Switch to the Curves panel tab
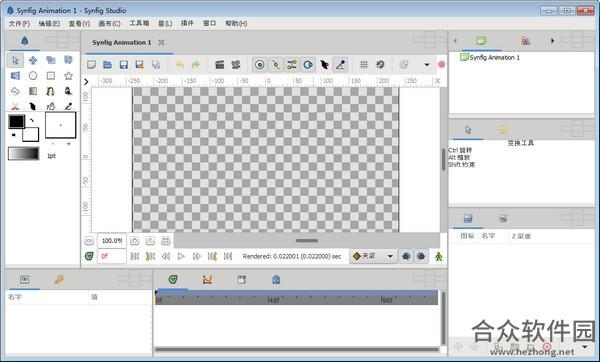Screen dimensions: 600x362 (x=207, y=280)
